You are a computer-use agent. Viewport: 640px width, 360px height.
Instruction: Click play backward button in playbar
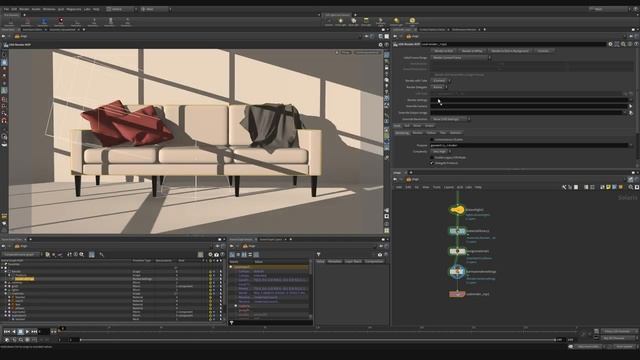[13, 332]
